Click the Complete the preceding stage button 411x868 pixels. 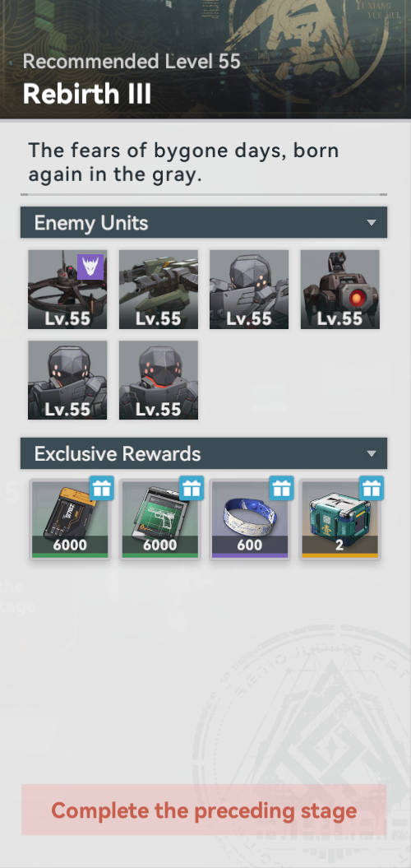point(204,810)
